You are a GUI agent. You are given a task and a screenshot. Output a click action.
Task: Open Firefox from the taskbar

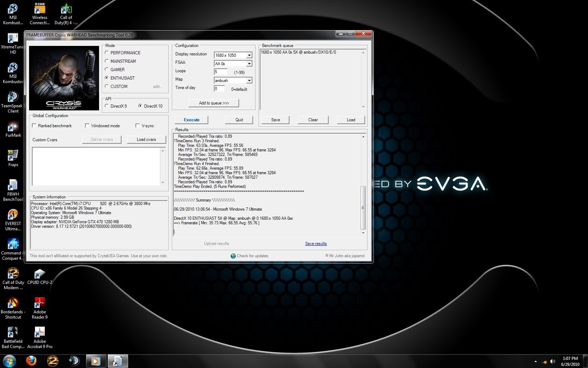pyautogui.click(x=31, y=361)
